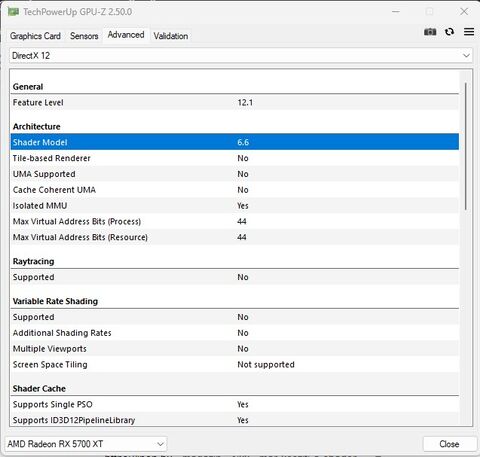Minimize the GPU-Z window
The height and width of the screenshot is (457, 480).
click(x=396, y=12)
